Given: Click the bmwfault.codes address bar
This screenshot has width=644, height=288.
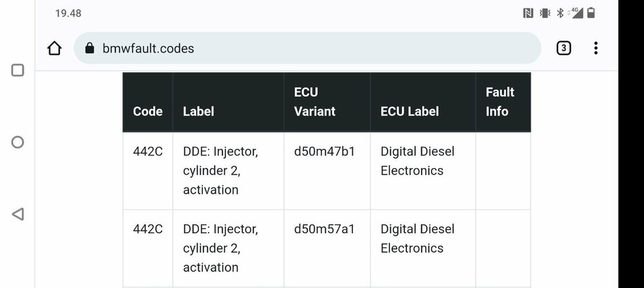Looking at the screenshot, I should [309, 48].
